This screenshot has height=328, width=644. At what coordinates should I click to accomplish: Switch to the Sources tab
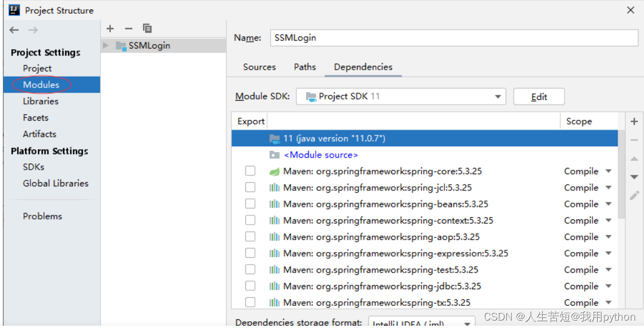(259, 67)
